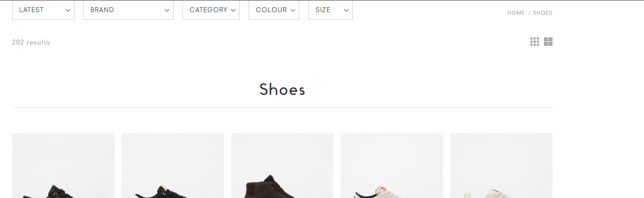644x198 pixels.
Task: Open the COLOUR filter dropdown
Action: coord(274,10)
